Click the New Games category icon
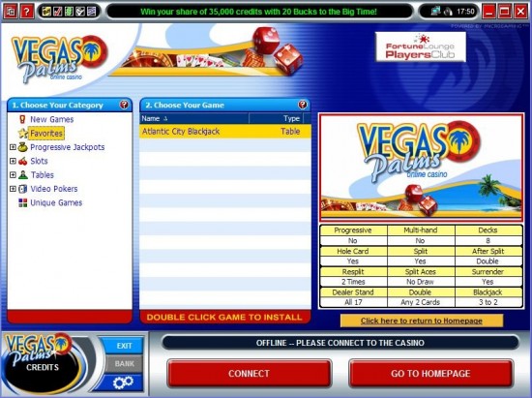 22,119
